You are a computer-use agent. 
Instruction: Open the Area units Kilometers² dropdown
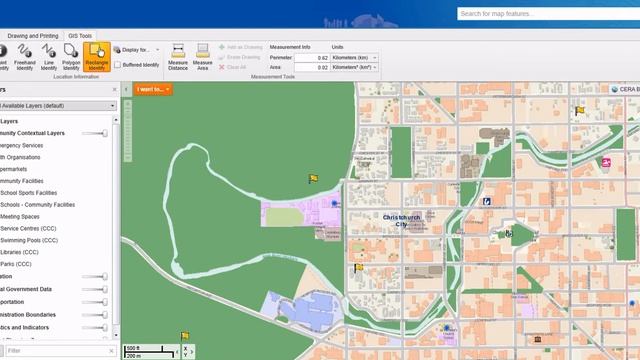click(x=354, y=67)
